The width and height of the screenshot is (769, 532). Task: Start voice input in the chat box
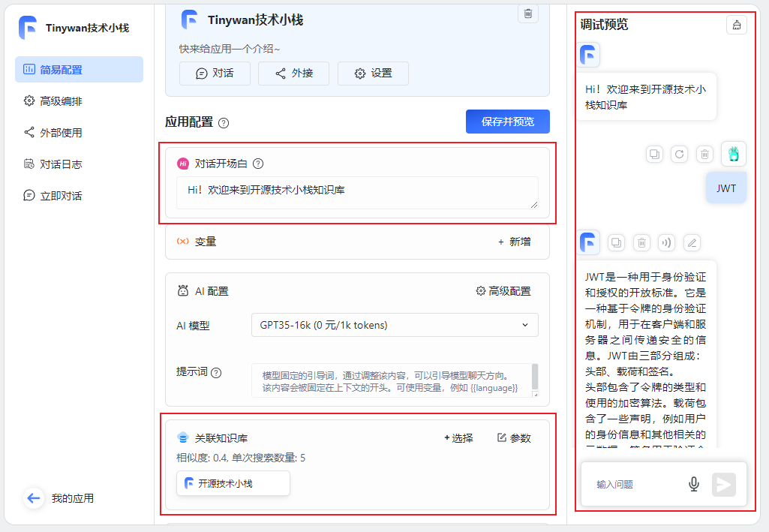[x=693, y=483]
